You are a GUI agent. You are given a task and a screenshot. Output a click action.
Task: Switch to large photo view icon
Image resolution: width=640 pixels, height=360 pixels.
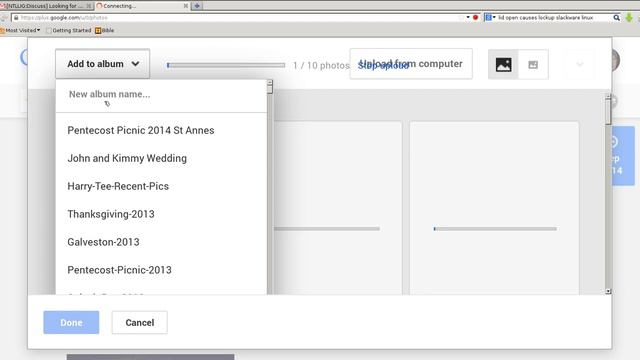click(x=503, y=64)
